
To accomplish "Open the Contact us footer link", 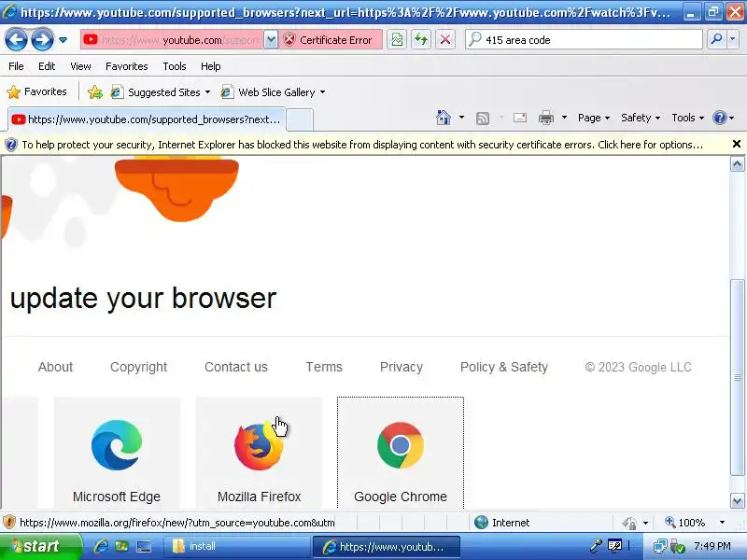I will point(236,367).
